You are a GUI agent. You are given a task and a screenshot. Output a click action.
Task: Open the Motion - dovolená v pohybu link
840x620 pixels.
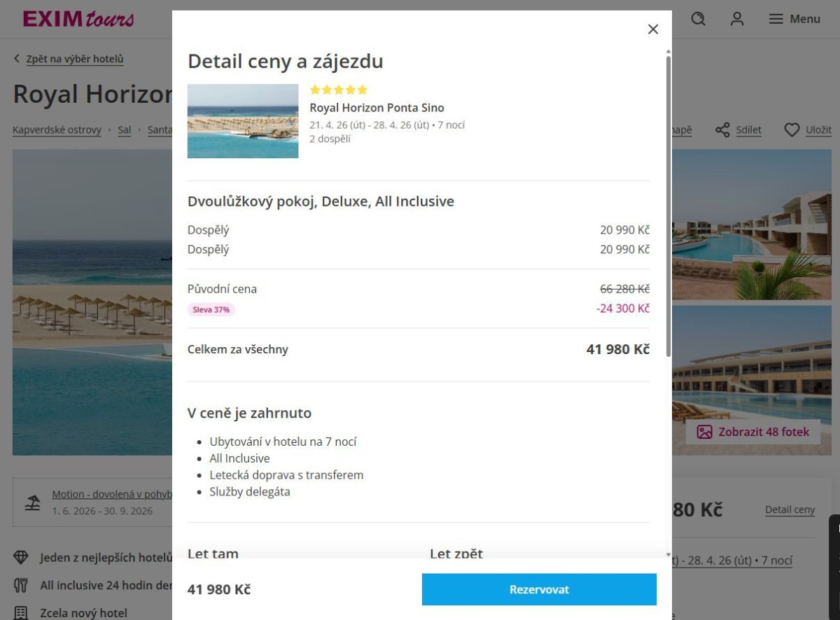point(112,495)
